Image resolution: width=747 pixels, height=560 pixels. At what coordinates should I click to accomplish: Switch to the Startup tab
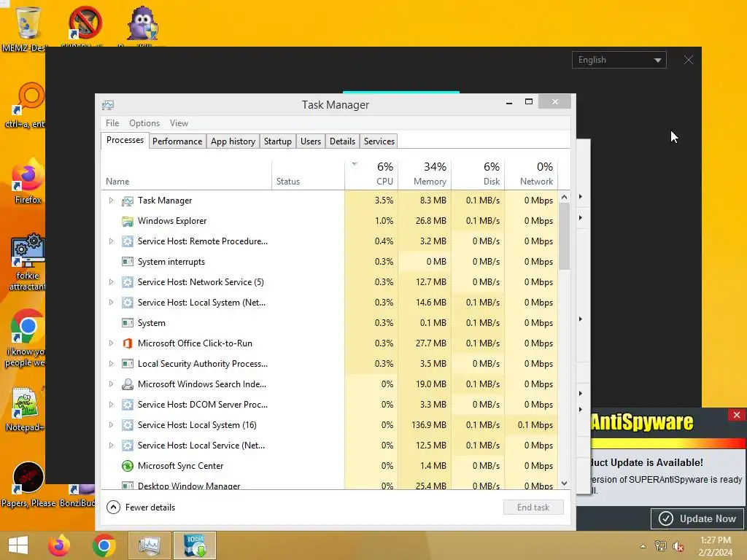pos(278,141)
